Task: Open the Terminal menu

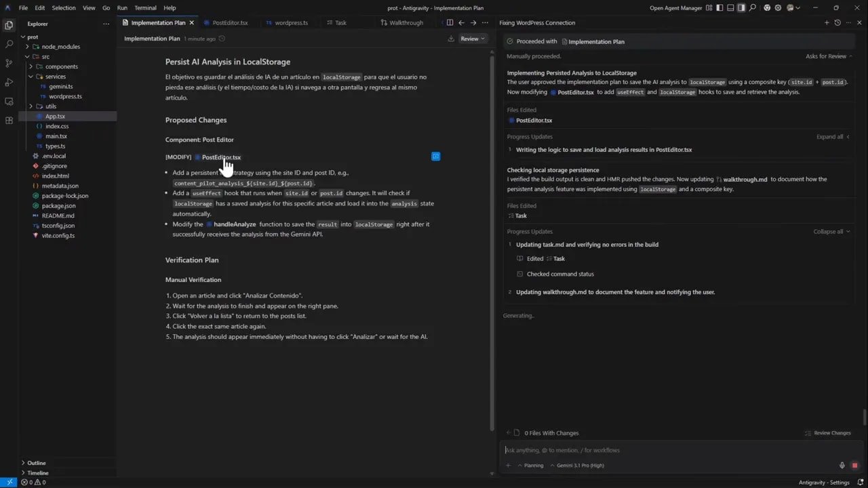Action: coord(145,7)
